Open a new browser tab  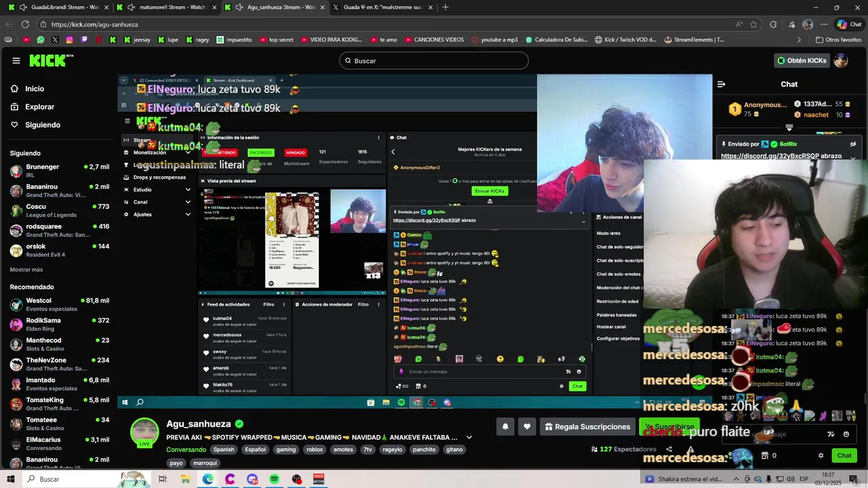[446, 7]
